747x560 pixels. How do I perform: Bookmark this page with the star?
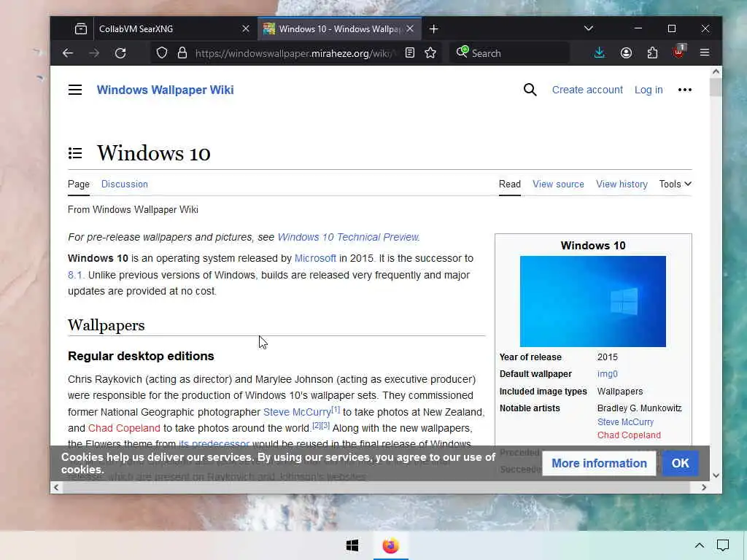coord(430,52)
